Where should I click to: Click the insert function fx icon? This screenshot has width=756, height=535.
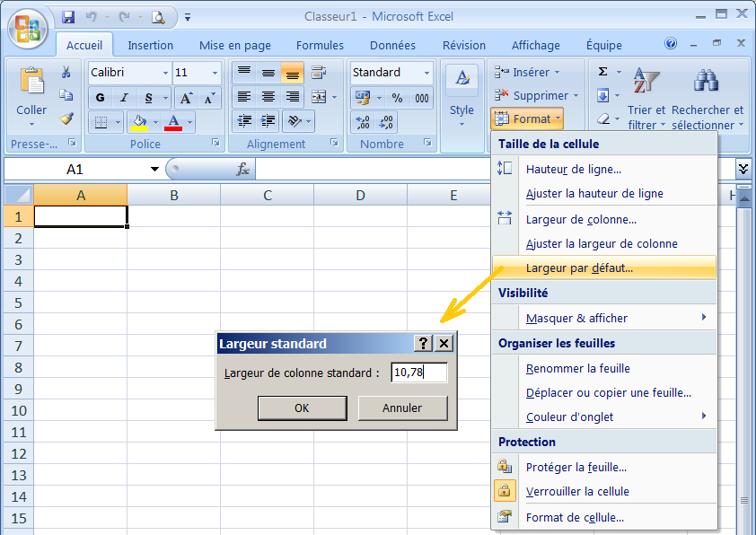(242, 169)
